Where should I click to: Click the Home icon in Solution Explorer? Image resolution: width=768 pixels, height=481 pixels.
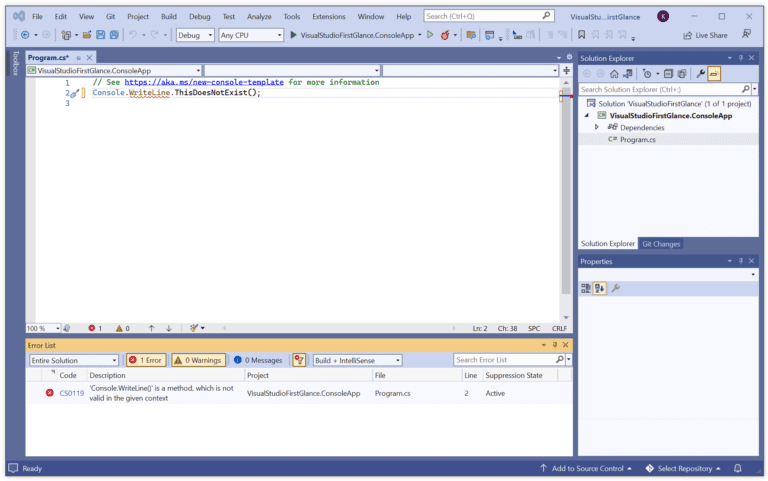(614, 74)
